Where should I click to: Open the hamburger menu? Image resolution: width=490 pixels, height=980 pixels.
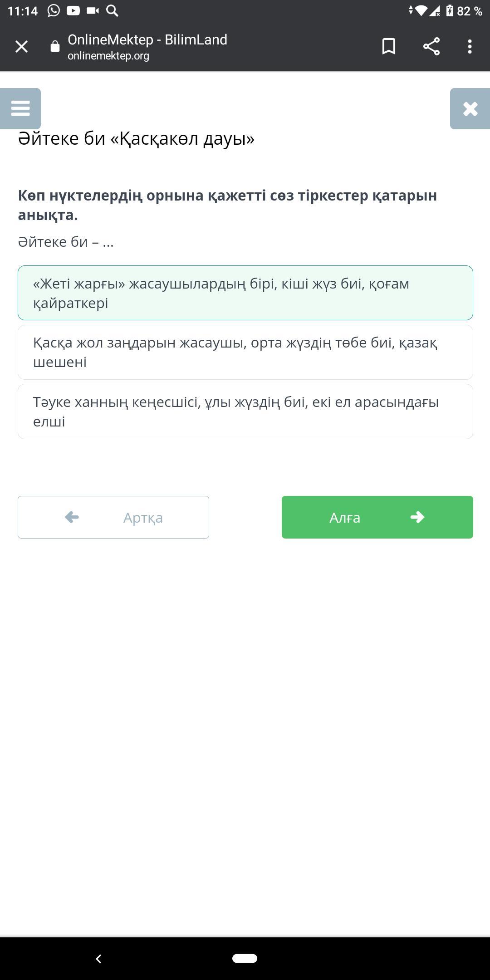(x=20, y=108)
